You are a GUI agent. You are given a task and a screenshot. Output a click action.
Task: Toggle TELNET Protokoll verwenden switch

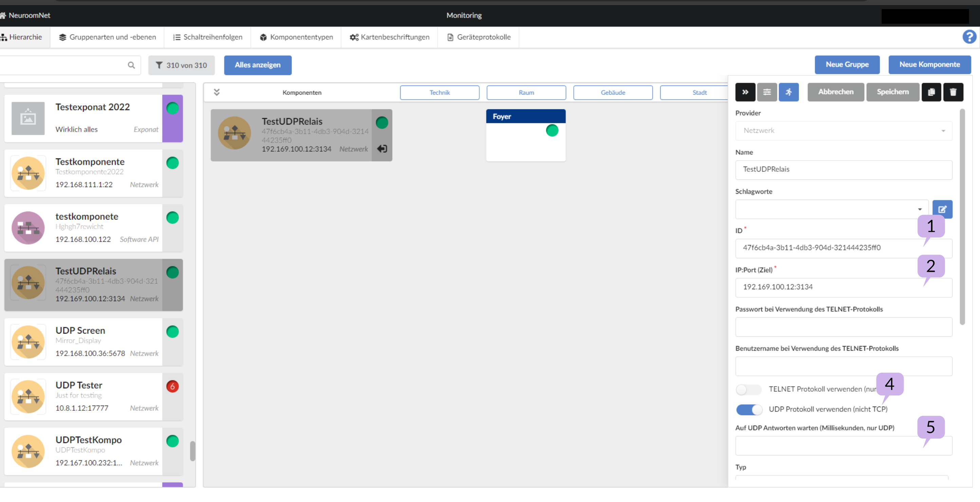748,389
